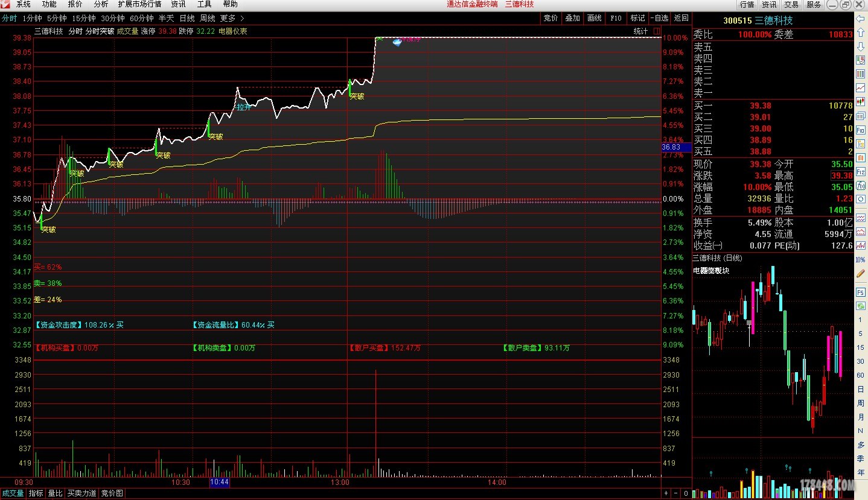This screenshot has height=500, width=868.
Task: Select the 指标 indicator bottom tab
Action: [x=36, y=493]
